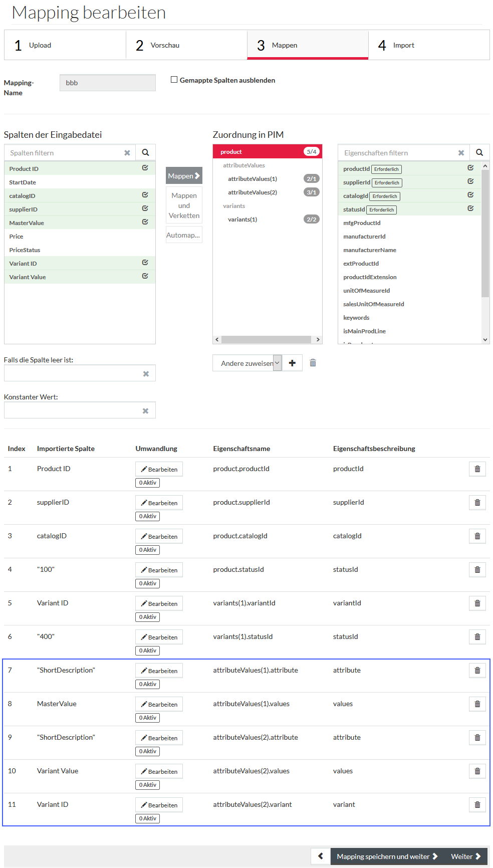
Task: Click check icon on catalogID input column
Action: [145, 195]
